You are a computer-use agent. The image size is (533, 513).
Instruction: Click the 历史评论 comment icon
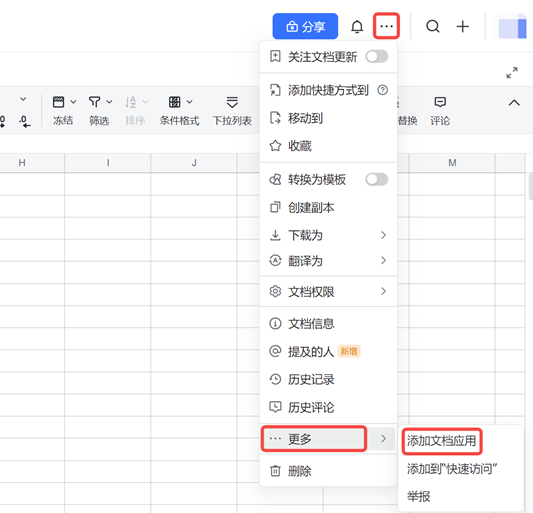coord(275,407)
